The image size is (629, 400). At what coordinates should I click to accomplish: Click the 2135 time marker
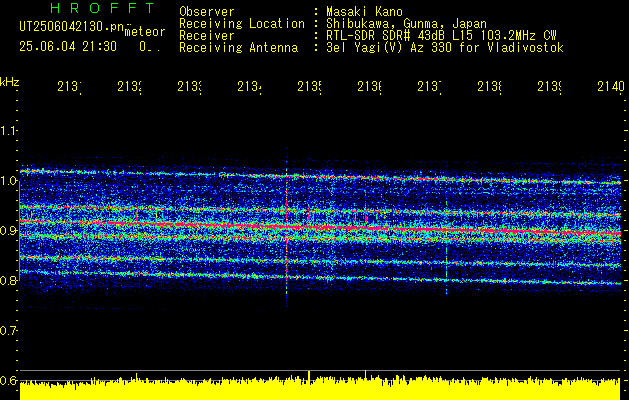pos(309,86)
